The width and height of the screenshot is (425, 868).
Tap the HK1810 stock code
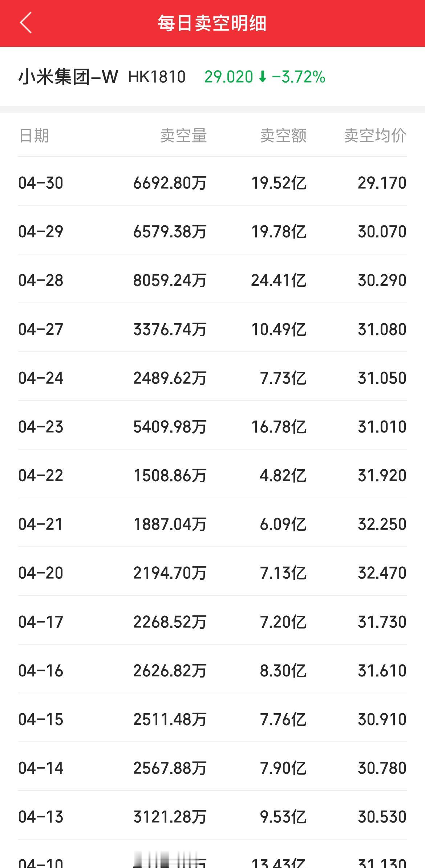click(x=157, y=77)
